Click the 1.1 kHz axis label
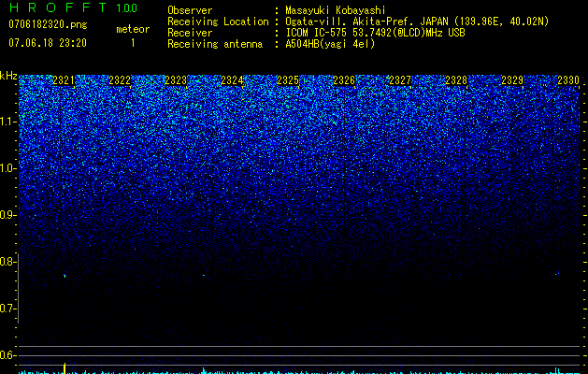The height and width of the screenshot is (374, 588). 8,122
